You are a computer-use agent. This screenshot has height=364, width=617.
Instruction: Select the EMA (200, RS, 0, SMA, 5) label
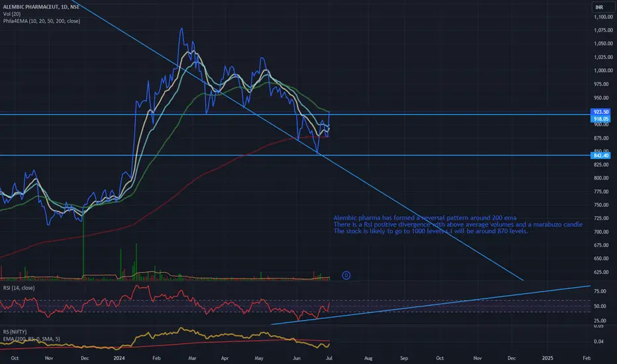pos(32,339)
